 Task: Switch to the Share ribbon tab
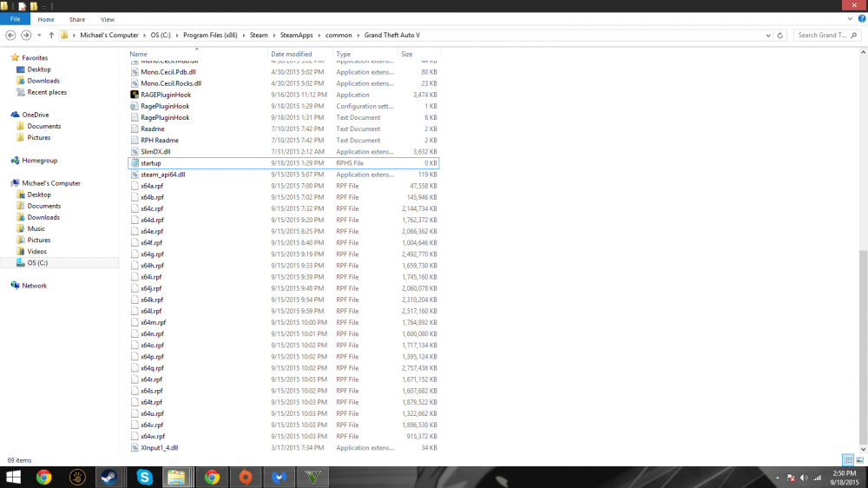[x=77, y=19]
